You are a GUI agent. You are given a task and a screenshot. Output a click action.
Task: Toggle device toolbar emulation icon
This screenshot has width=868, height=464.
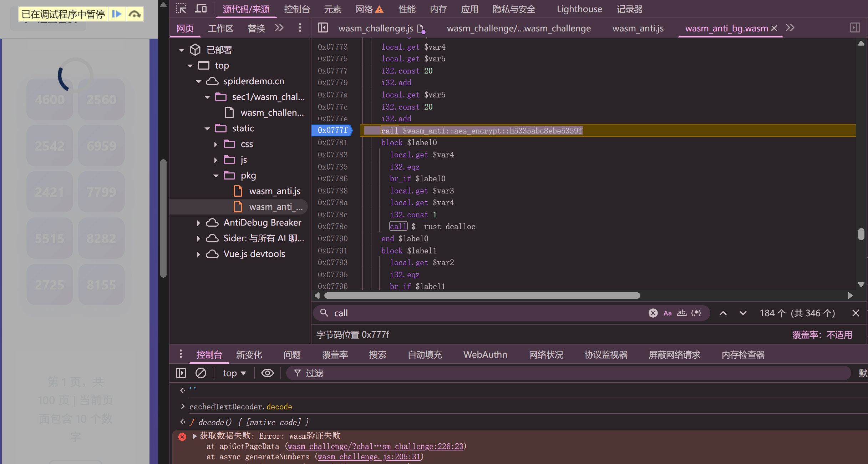click(201, 9)
